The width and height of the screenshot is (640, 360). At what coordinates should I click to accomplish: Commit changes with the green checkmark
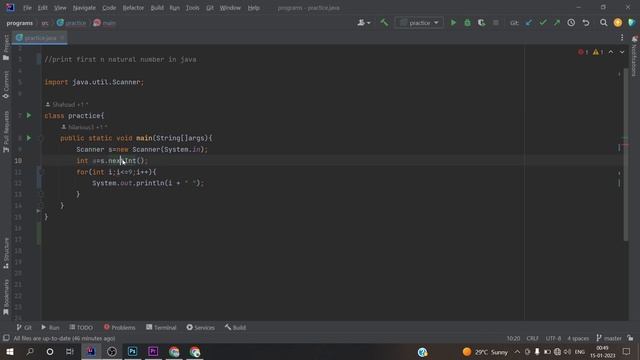(x=543, y=23)
